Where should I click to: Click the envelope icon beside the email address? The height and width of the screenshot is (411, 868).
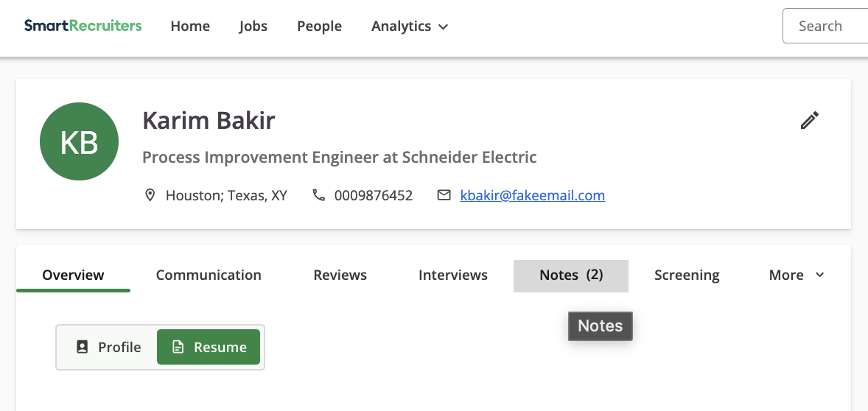pyautogui.click(x=444, y=195)
